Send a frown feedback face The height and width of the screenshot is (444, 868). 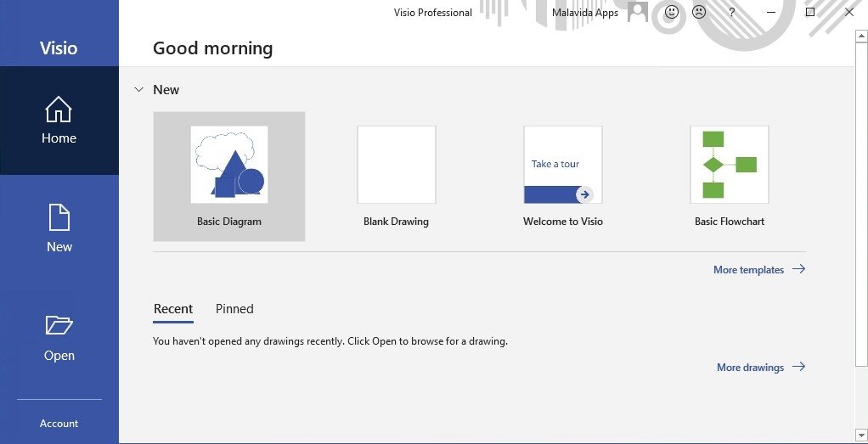point(699,12)
